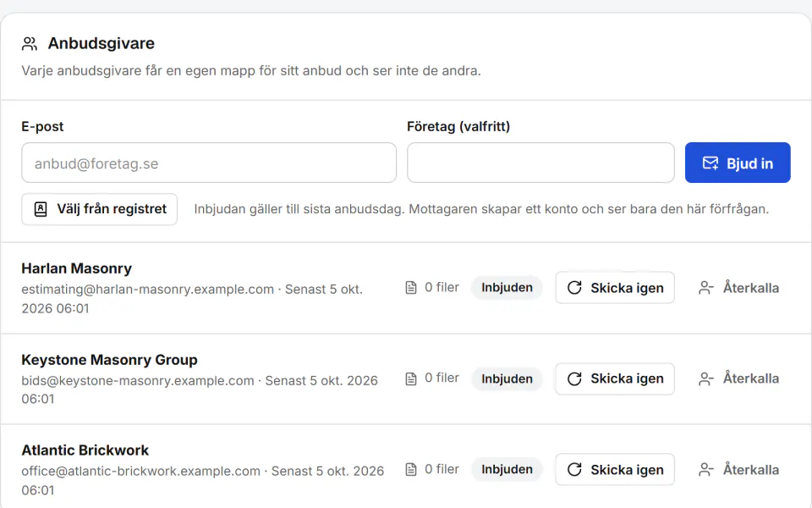Click the Anbudsgivare section heading
812x508 pixels.
click(101, 43)
